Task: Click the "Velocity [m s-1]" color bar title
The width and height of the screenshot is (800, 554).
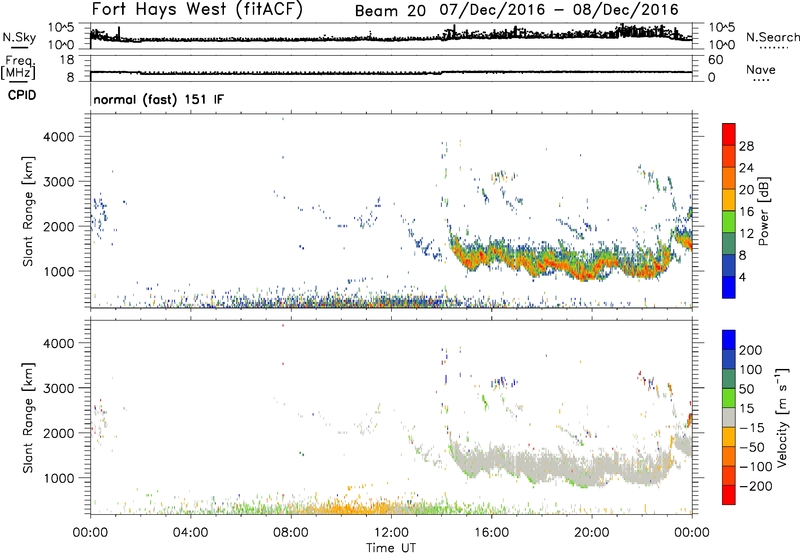Action: click(x=782, y=417)
